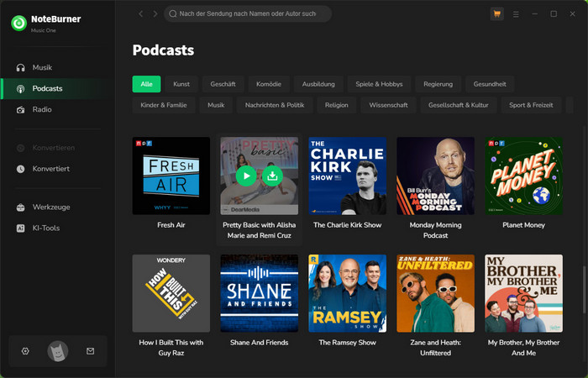This screenshot has height=378, width=588.
Task: Filter podcasts by Spiele & Hobbys
Action: (379, 84)
